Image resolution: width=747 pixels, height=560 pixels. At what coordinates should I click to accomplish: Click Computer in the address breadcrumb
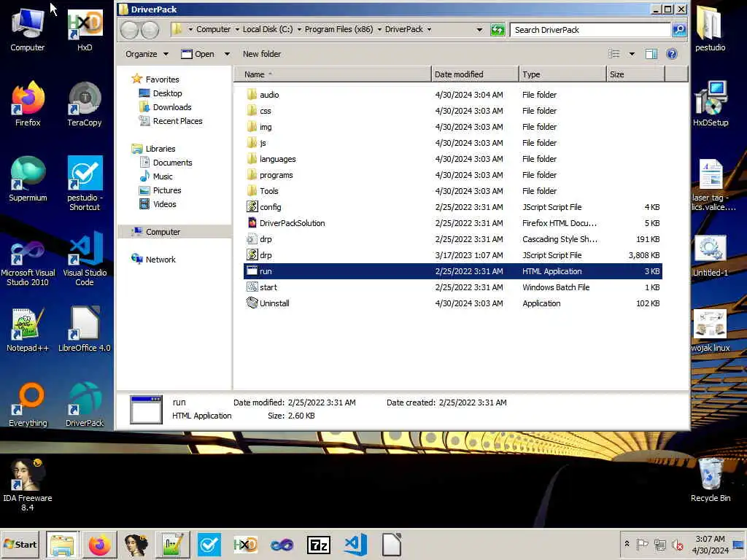click(213, 29)
